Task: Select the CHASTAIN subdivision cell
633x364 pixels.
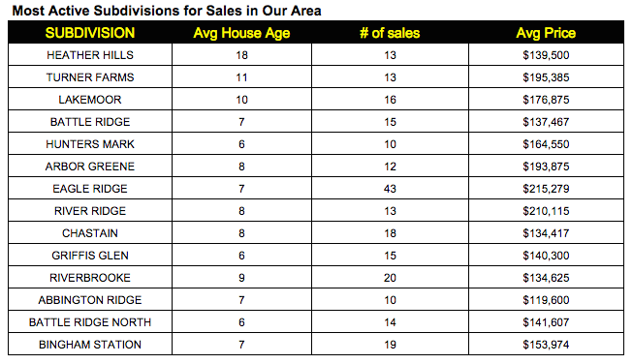Action: tap(90, 233)
